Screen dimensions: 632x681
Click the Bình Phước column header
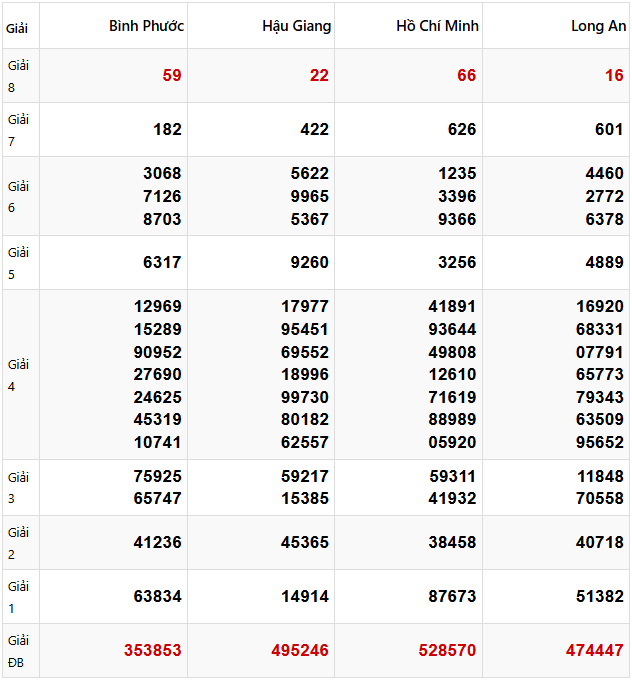[146, 26]
